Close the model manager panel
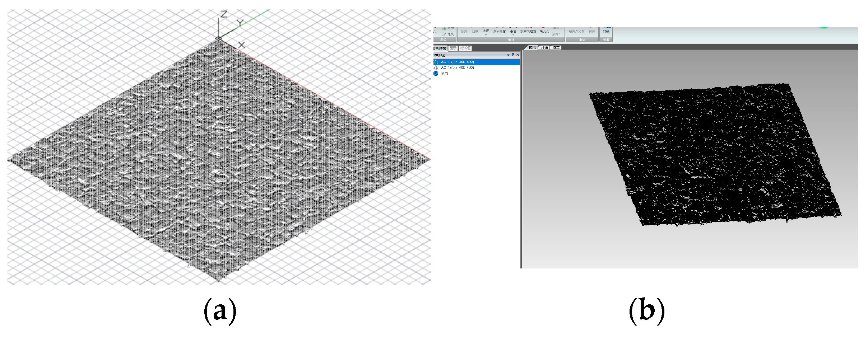The image size is (868, 337). tap(517, 55)
